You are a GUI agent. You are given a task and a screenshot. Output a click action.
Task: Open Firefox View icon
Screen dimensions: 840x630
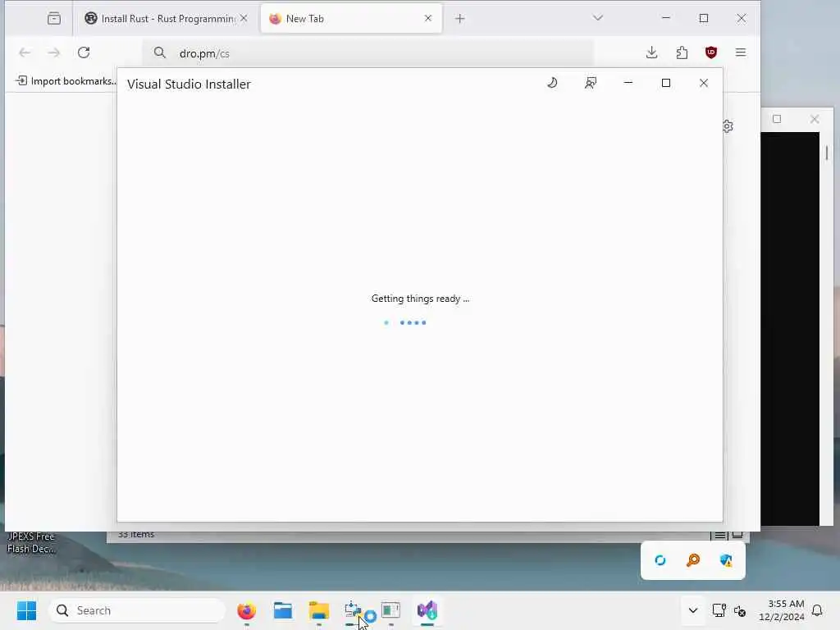point(54,19)
